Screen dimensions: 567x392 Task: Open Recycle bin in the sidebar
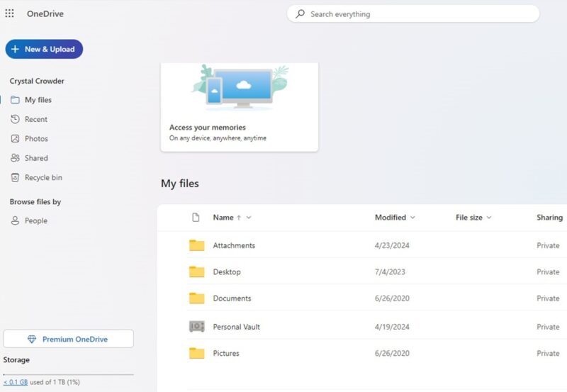(x=43, y=177)
